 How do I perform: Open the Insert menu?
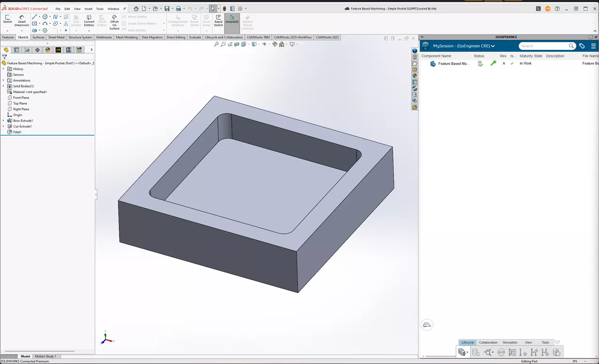(x=88, y=8)
